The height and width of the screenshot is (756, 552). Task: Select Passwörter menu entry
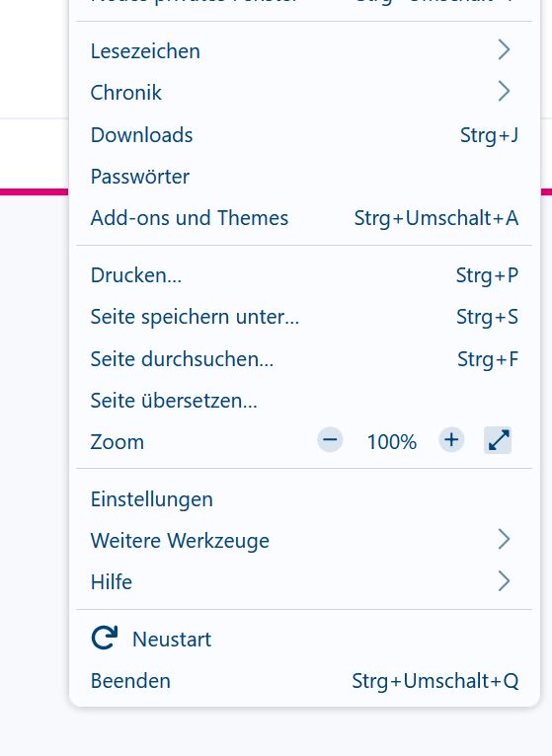[x=304, y=177]
